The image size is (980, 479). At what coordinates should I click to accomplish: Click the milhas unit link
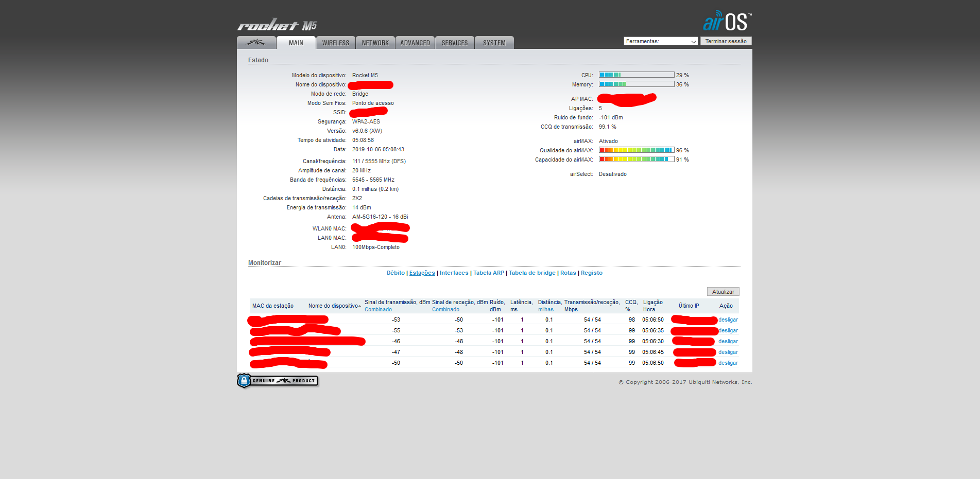point(546,309)
